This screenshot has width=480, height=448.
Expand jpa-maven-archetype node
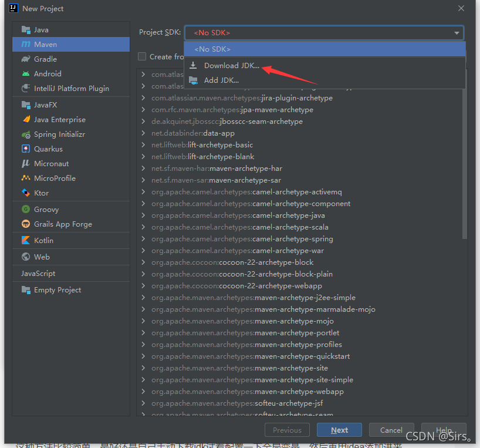pyautogui.click(x=143, y=110)
